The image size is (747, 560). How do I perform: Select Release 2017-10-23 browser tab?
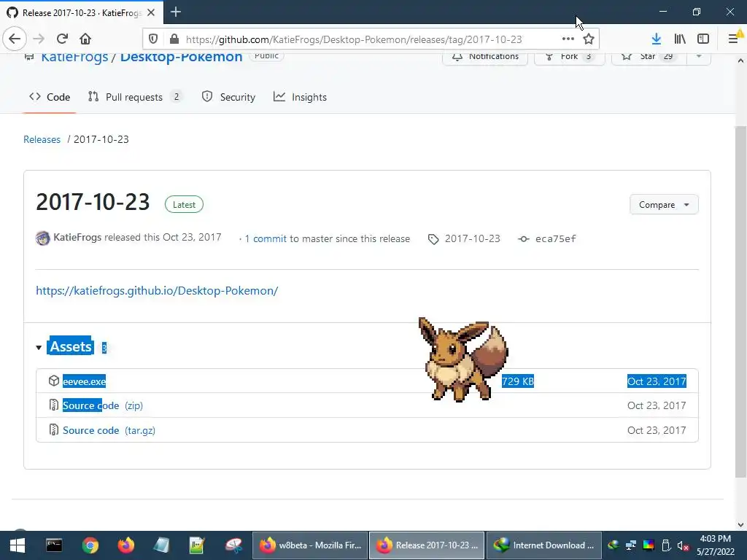pos(82,12)
